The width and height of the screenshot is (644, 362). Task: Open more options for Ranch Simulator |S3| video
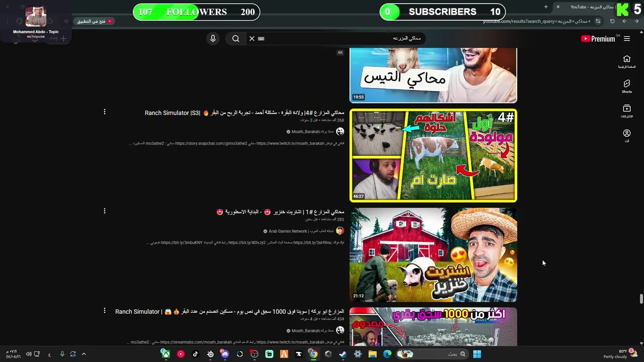[105, 112]
